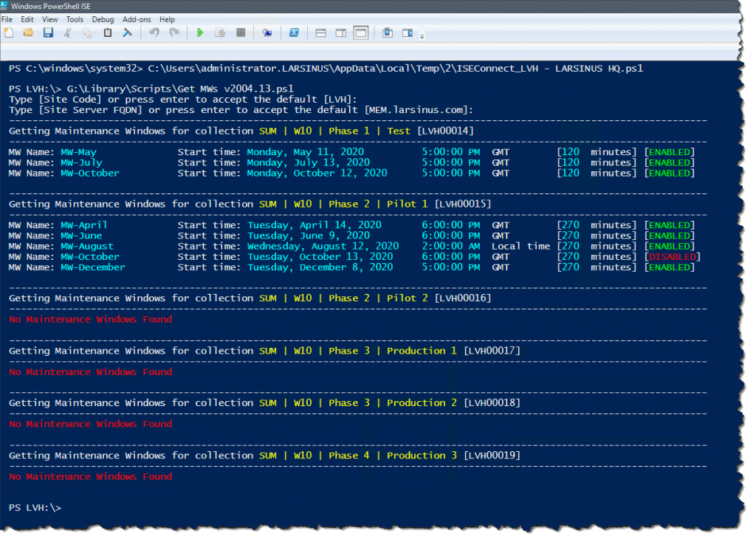Show script pane on top icon
This screenshot has height=542, width=756.
pos(320,32)
